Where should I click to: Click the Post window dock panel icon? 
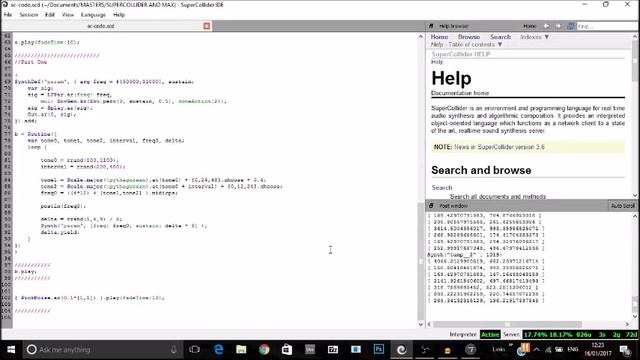tap(431, 206)
